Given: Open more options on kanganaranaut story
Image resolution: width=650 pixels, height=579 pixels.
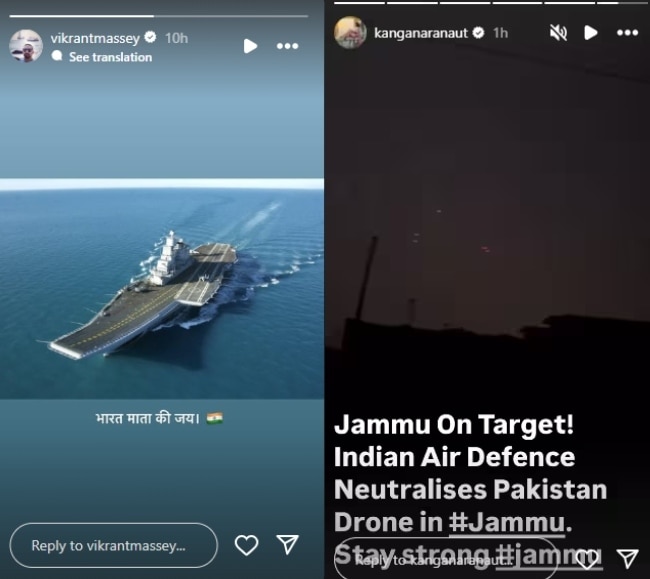Looking at the screenshot, I should pos(627,32).
